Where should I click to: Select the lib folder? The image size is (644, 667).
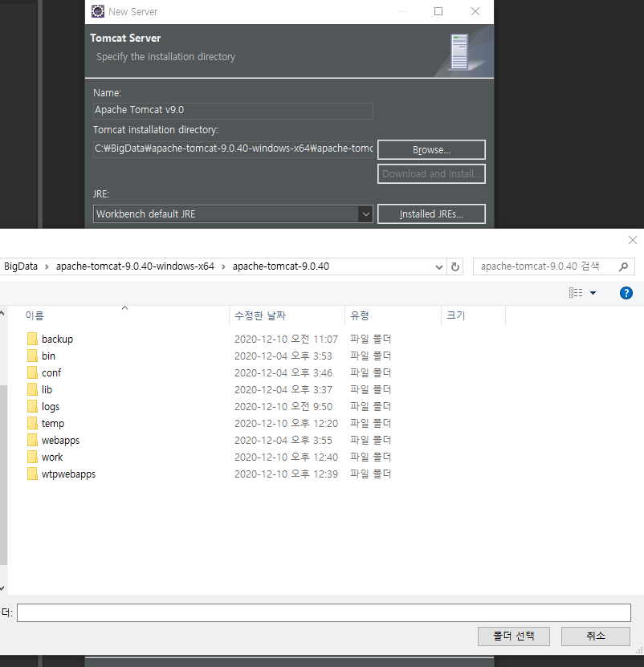[x=47, y=389]
